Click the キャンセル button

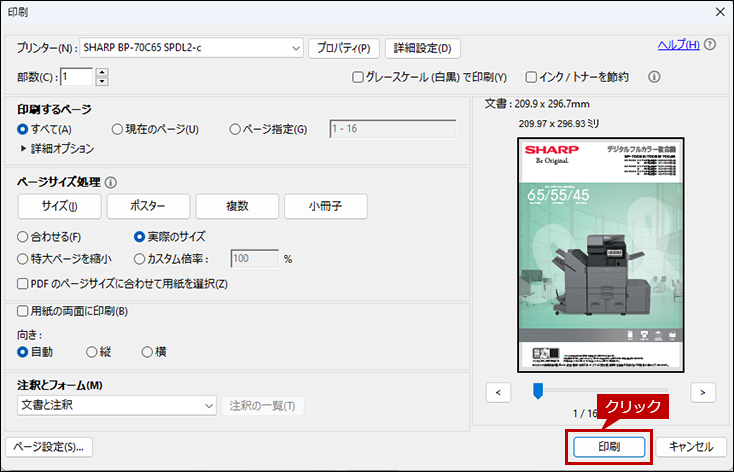pos(691,447)
